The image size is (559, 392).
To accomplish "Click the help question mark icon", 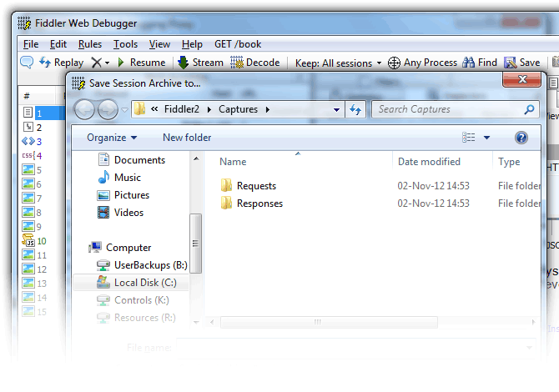I will 521,138.
